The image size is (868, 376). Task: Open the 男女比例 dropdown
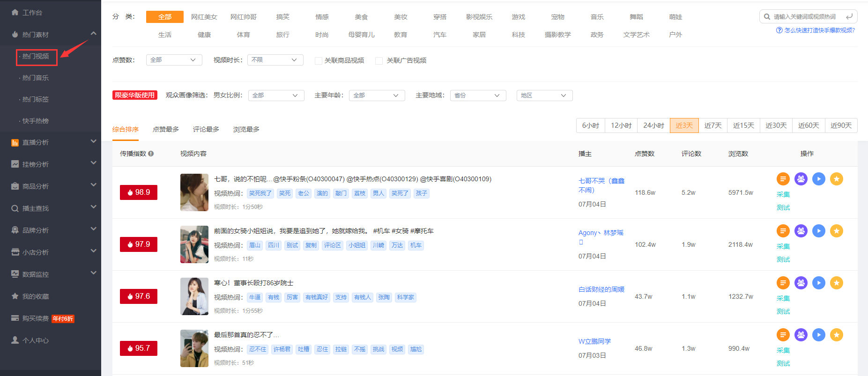click(x=276, y=96)
